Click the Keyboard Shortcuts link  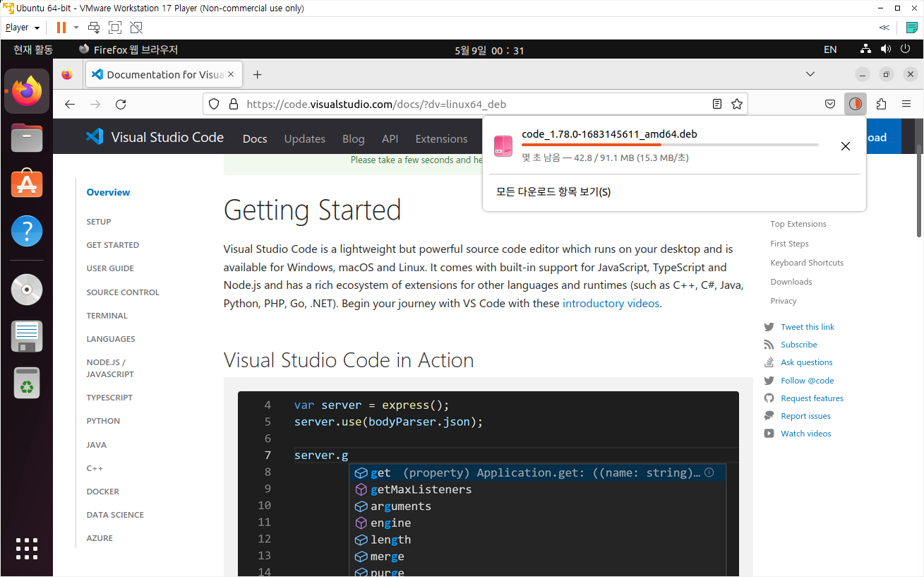click(807, 263)
